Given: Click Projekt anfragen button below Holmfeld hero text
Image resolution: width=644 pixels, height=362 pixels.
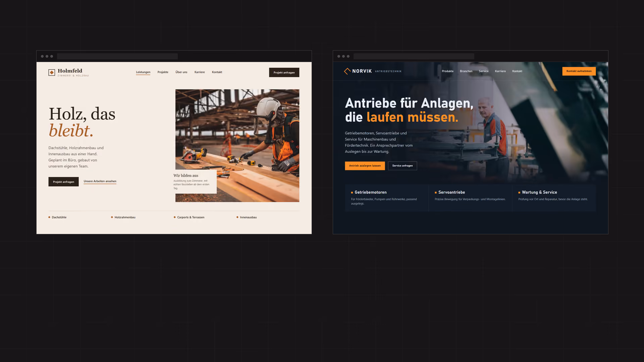Looking at the screenshot, I should tap(63, 182).
